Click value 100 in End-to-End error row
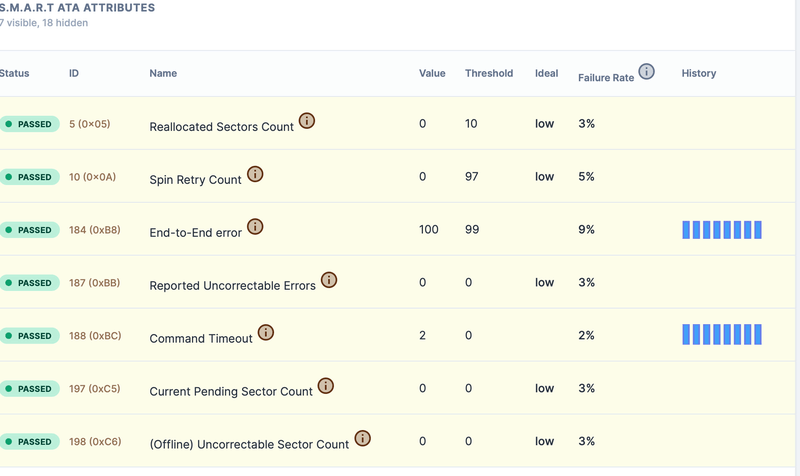The width and height of the screenshot is (800, 476). [x=429, y=230]
